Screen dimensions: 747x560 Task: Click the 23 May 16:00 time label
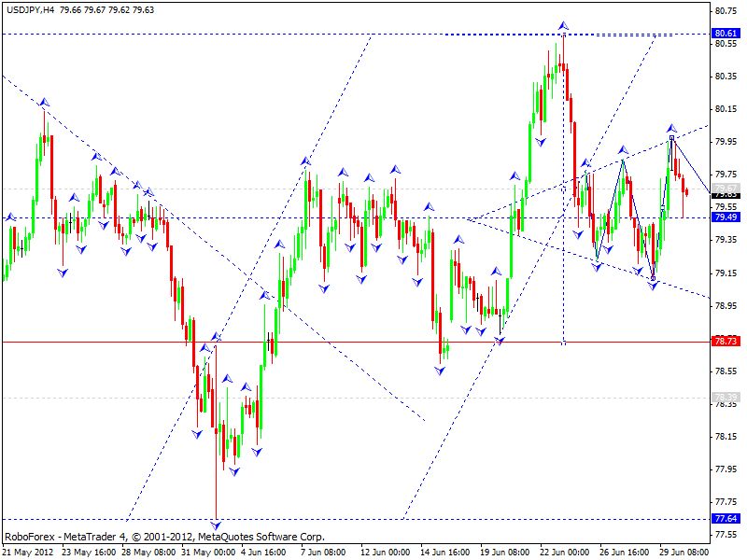tap(89, 553)
